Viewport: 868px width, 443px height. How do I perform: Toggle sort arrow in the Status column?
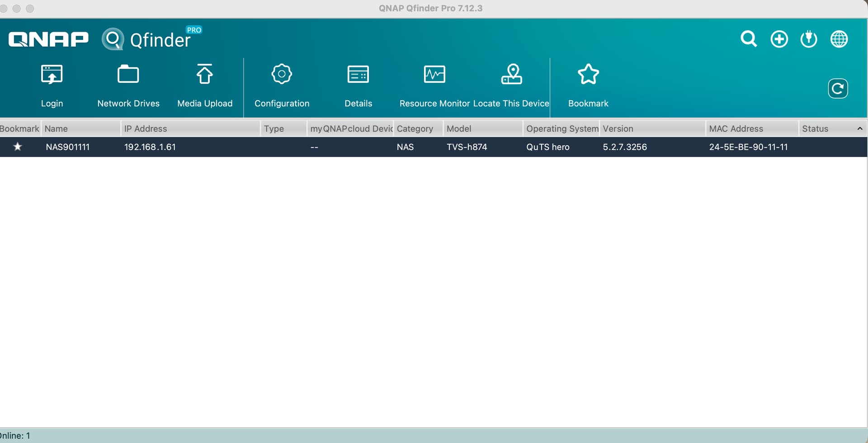(860, 129)
